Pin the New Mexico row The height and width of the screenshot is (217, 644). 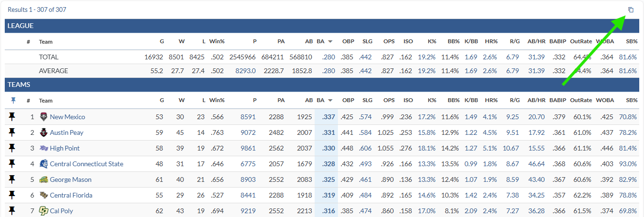[12, 117]
